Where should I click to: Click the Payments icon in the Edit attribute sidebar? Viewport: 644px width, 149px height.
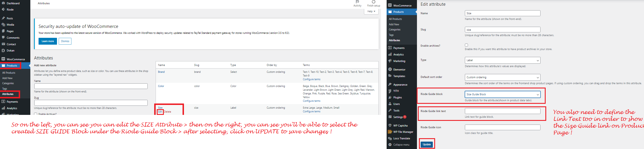390,48
